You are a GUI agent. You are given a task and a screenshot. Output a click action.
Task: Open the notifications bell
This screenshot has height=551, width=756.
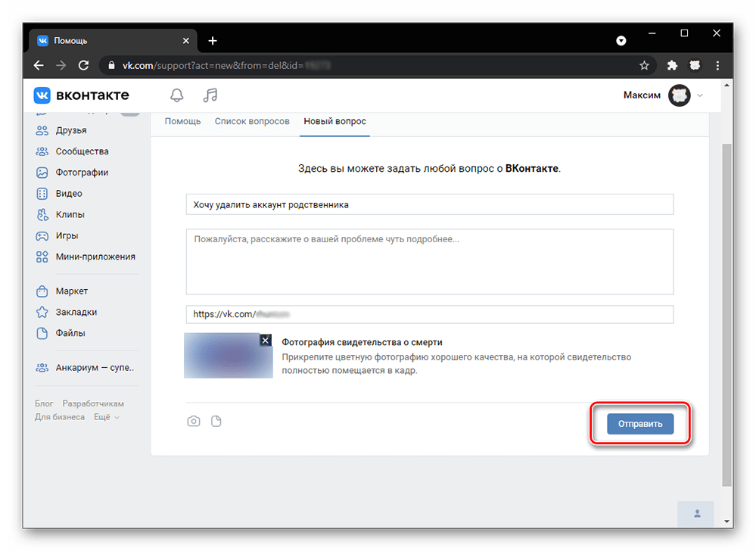177,95
